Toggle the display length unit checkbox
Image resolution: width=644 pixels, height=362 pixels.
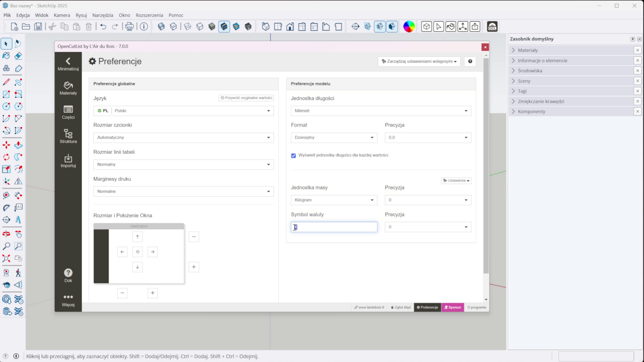(293, 155)
